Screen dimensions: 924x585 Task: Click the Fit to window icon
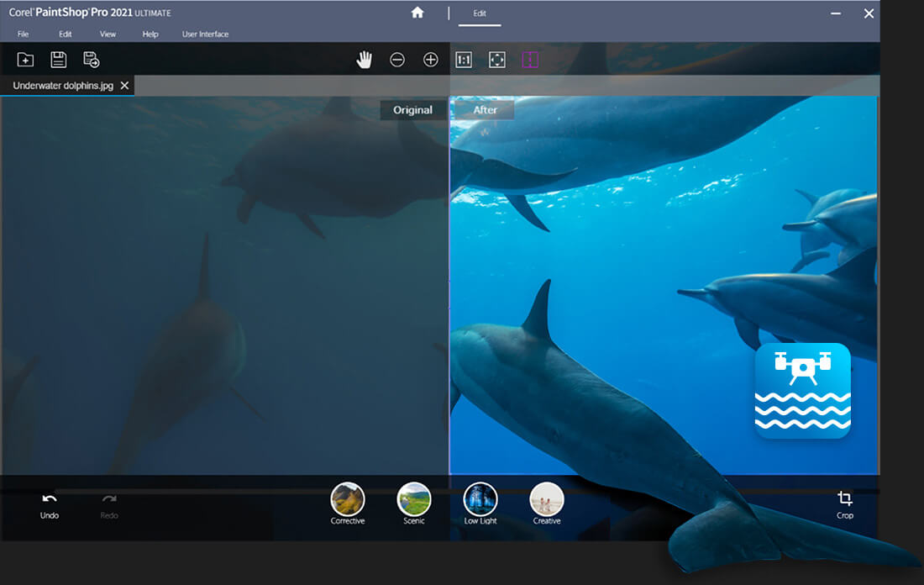click(497, 60)
